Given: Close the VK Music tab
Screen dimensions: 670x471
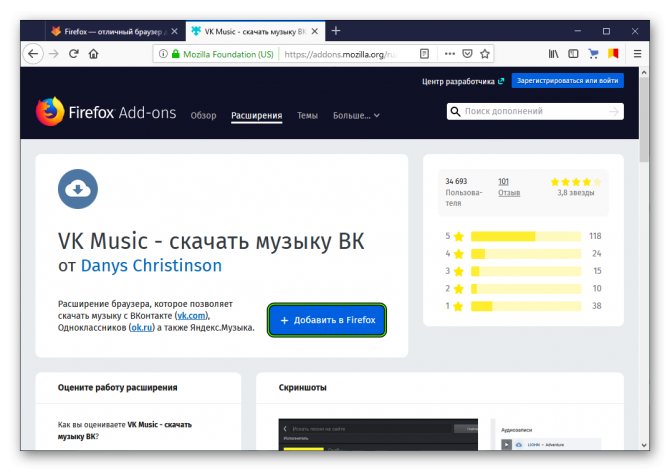Looking at the screenshot, I should (x=314, y=31).
